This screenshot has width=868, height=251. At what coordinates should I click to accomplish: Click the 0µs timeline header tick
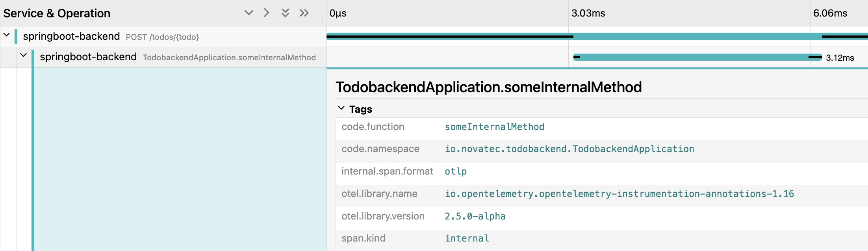click(x=338, y=13)
